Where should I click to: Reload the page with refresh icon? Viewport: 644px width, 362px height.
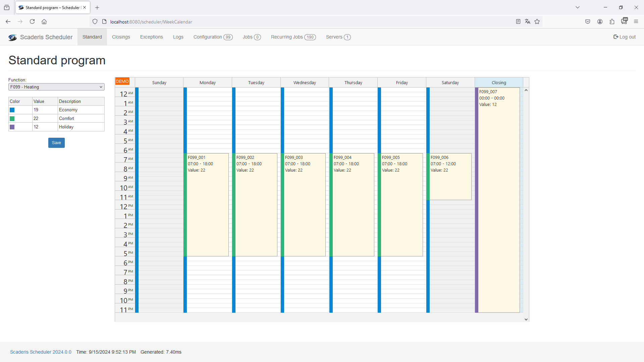(32, 22)
